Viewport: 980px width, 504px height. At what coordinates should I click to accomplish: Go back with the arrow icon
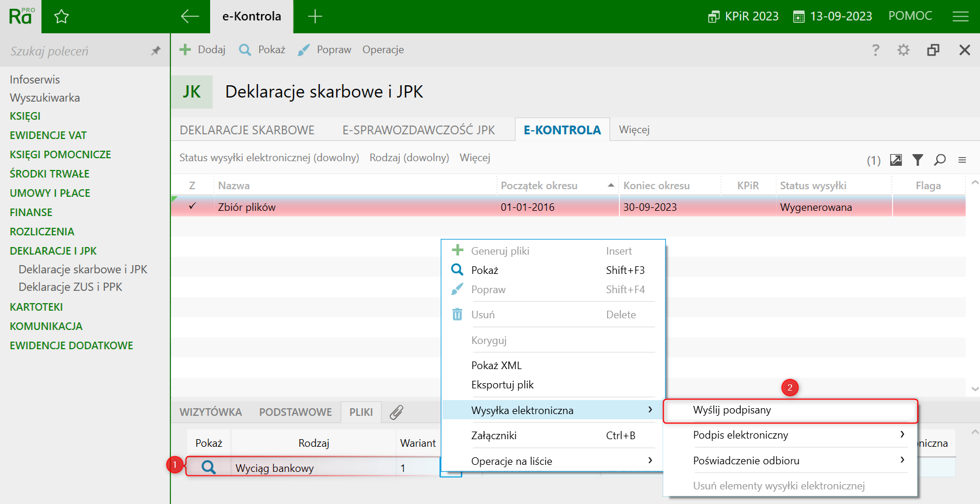tap(190, 16)
